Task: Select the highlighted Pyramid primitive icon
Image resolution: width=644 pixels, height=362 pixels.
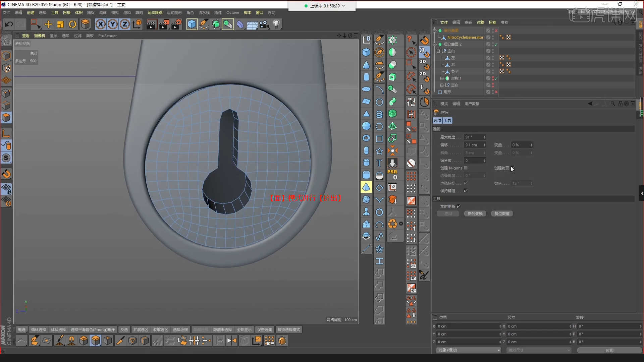Action: pyautogui.click(x=366, y=187)
